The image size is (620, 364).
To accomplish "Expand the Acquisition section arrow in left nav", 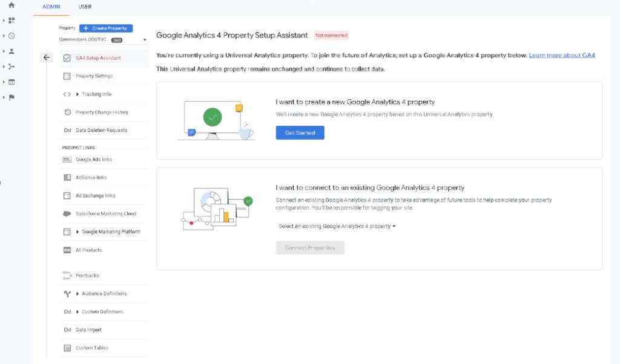I will coord(4,67).
